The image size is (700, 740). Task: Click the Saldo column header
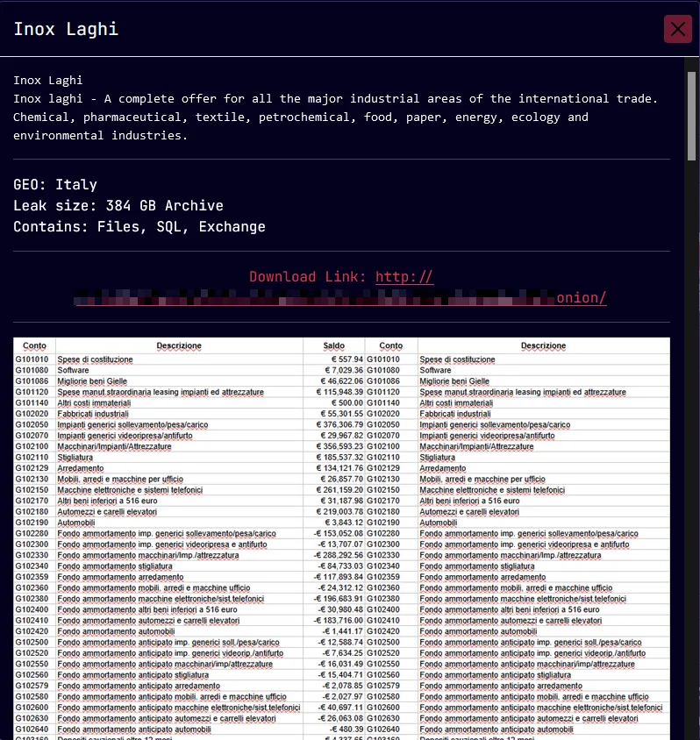coord(333,346)
